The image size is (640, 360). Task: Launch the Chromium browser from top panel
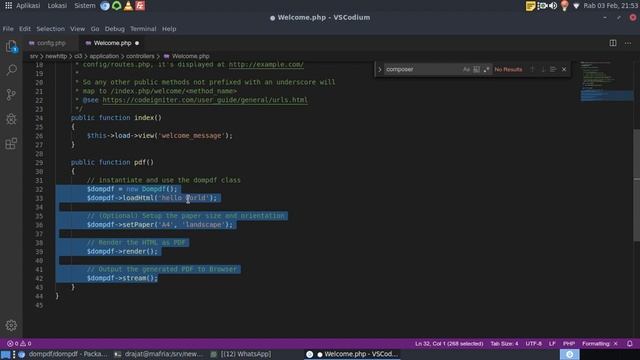click(105, 6)
